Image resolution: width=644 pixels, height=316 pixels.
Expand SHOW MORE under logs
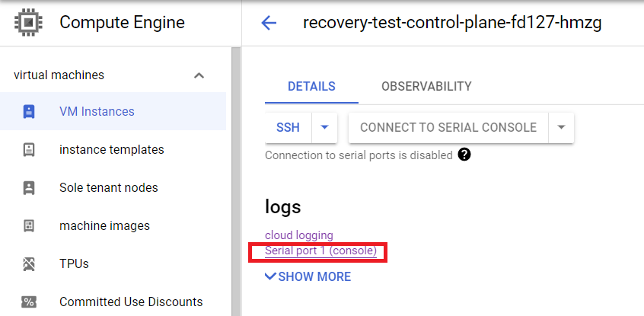pos(308,276)
